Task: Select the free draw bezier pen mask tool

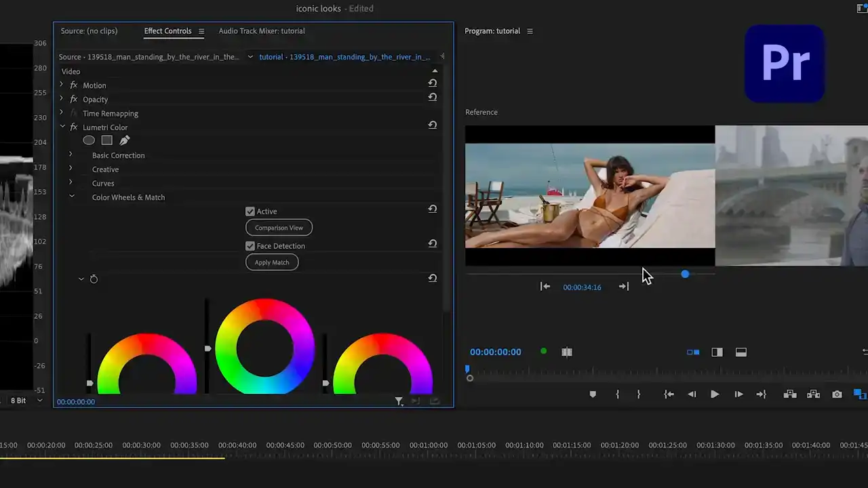Action: 124,140
